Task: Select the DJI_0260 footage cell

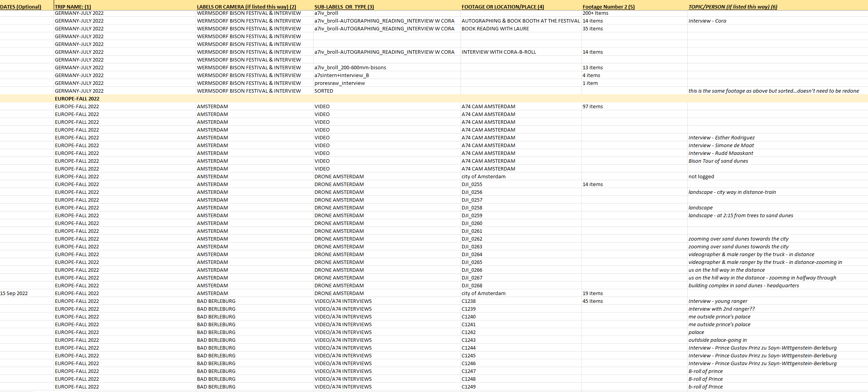Action: click(472, 223)
